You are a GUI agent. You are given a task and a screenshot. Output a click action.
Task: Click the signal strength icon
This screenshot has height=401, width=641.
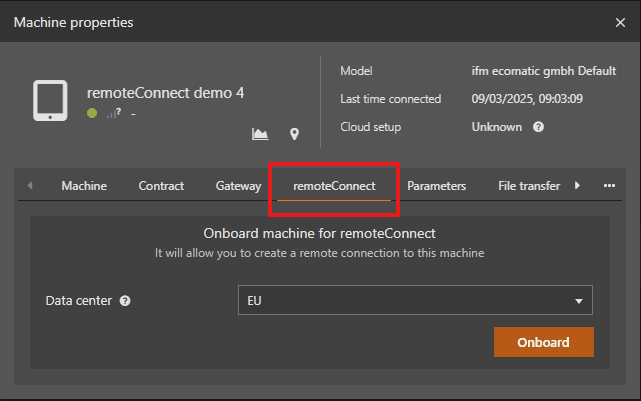tap(114, 113)
